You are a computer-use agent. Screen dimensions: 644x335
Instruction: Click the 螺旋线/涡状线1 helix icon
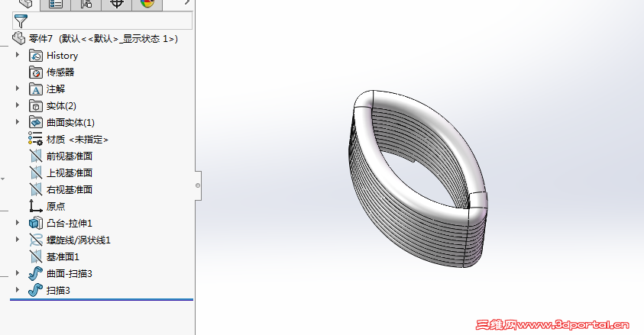(36, 240)
